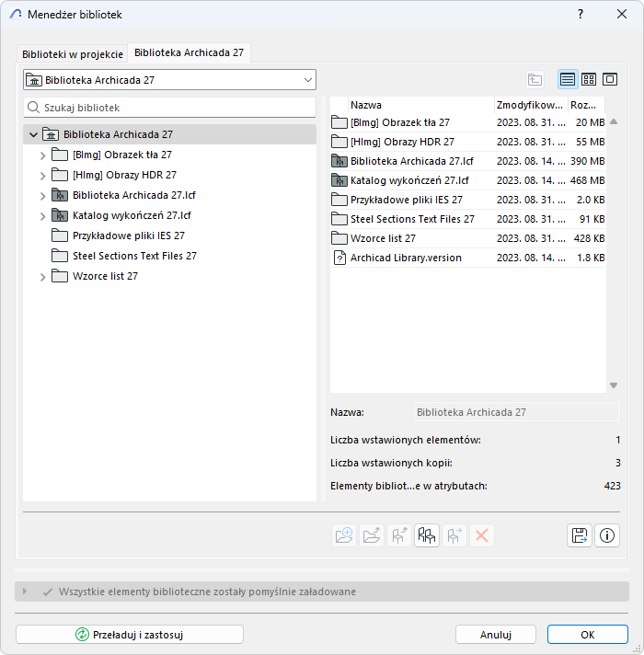Click the file list scroll down arrow
This screenshot has height=655, width=644.
click(614, 385)
